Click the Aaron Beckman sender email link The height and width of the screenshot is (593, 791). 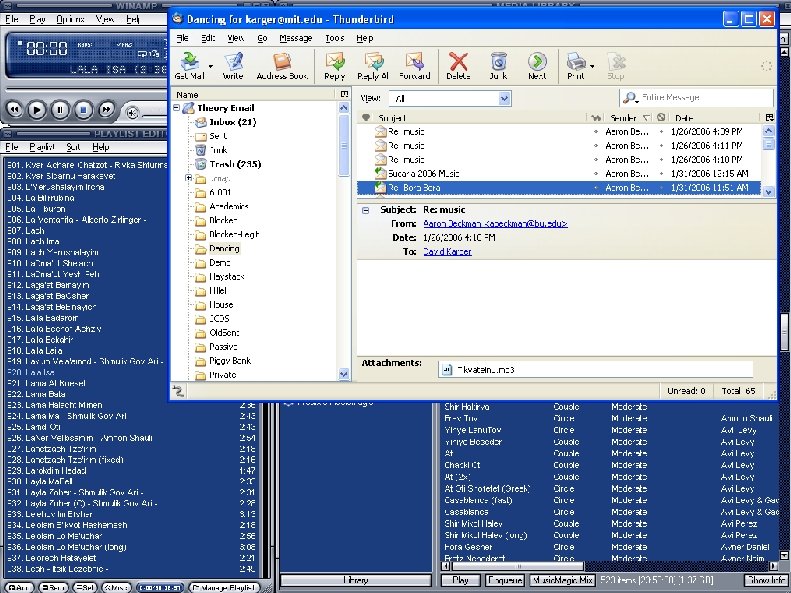pyautogui.click(x=495, y=224)
